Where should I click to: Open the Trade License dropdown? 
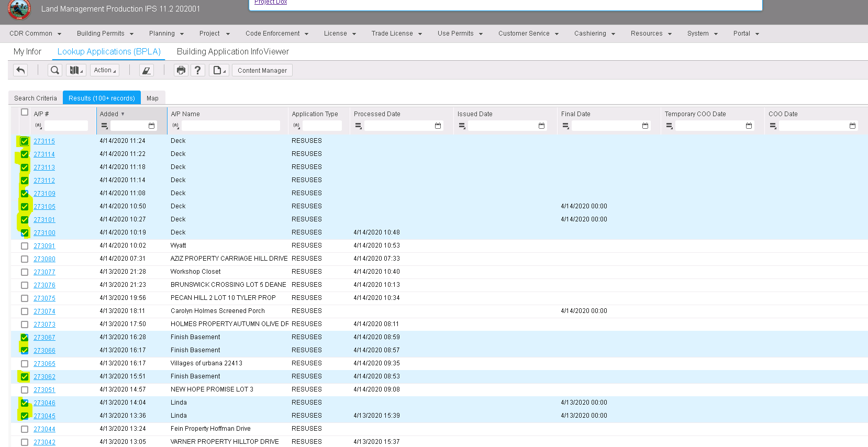tap(397, 33)
